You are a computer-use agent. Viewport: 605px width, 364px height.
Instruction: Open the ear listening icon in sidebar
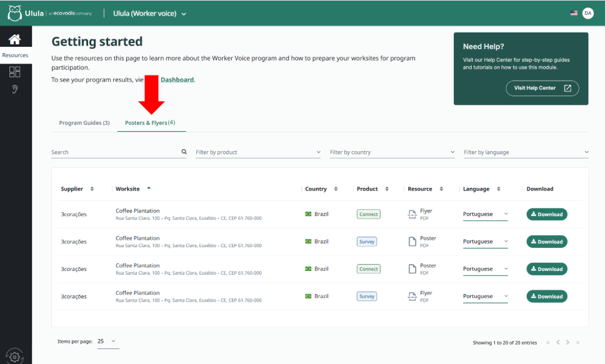point(14,89)
